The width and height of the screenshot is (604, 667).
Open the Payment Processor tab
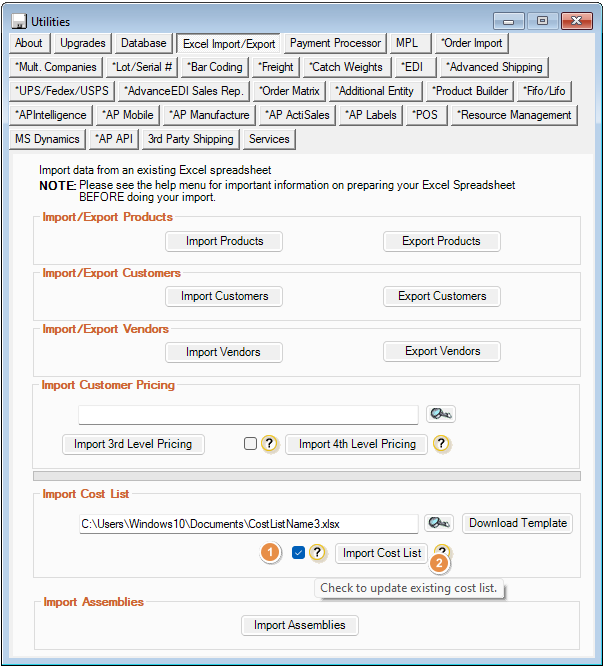pos(335,43)
